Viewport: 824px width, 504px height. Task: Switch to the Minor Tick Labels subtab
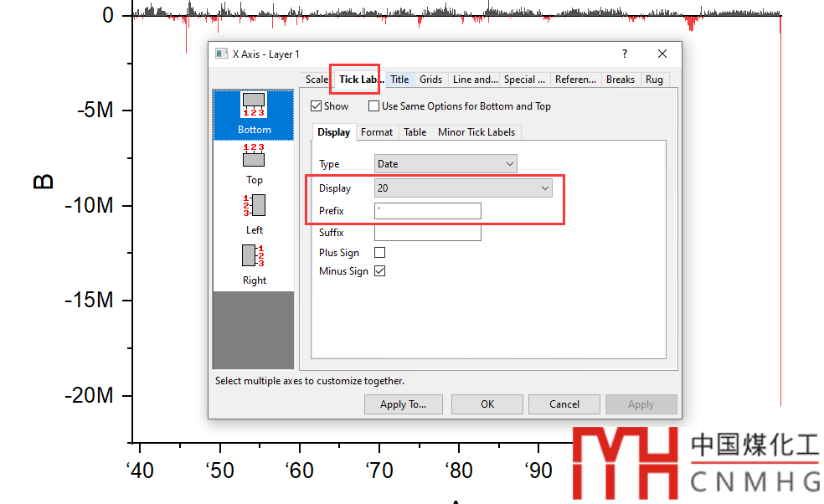(477, 132)
